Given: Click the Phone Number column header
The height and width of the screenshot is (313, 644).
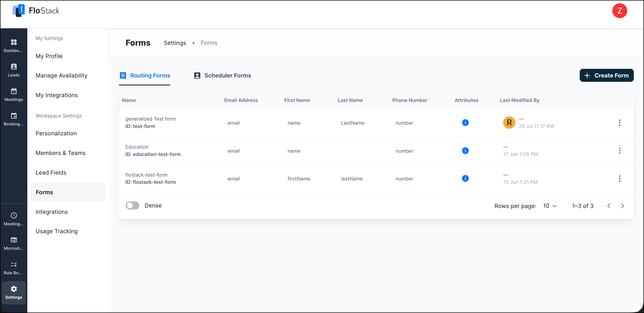Looking at the screenshot, I should (x=410, y=100).
